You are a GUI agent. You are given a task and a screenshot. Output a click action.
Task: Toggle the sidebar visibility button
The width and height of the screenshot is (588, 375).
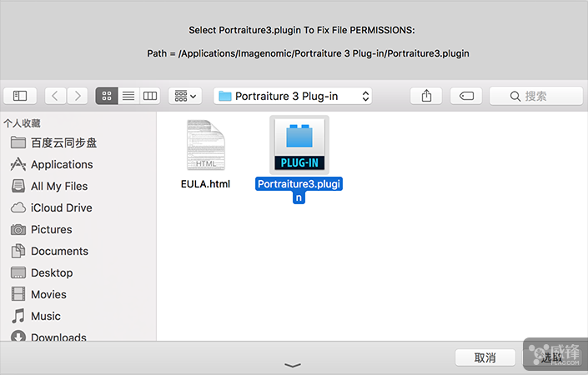point(20,96)
